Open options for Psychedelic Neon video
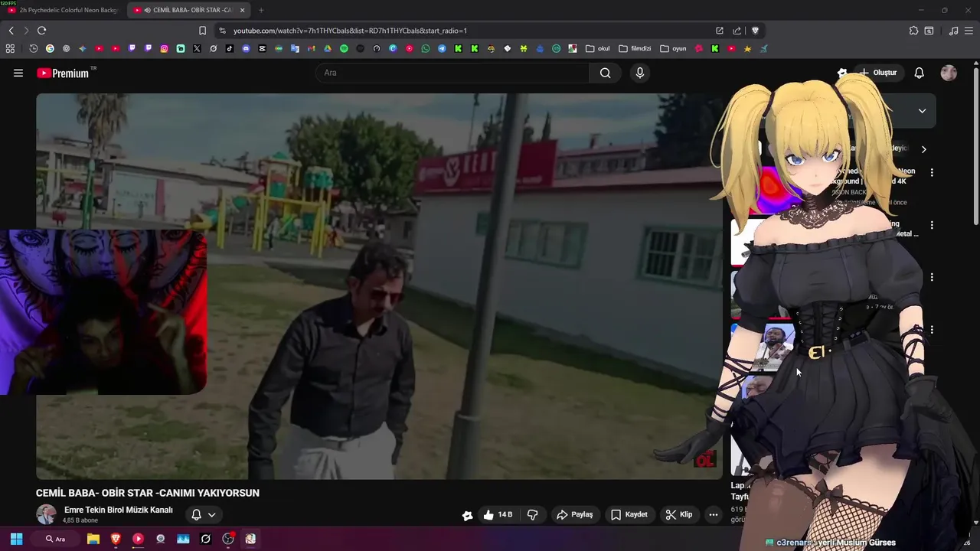The width and height of the screenshot is (980, 551). coord(932,173)
